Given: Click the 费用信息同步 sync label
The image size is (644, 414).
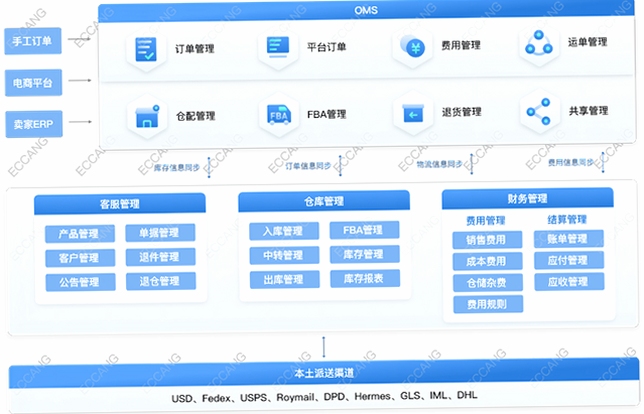Looking at the screenshot, I should click(571, 163).
